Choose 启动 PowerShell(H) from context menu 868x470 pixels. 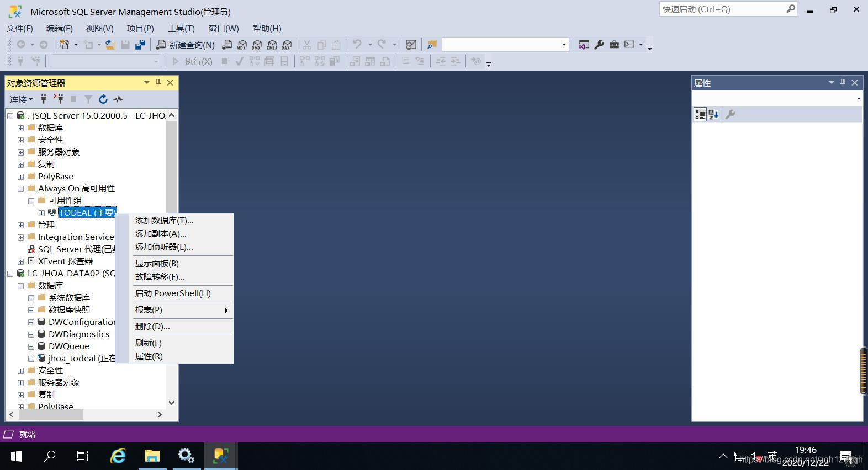[174, 293]
